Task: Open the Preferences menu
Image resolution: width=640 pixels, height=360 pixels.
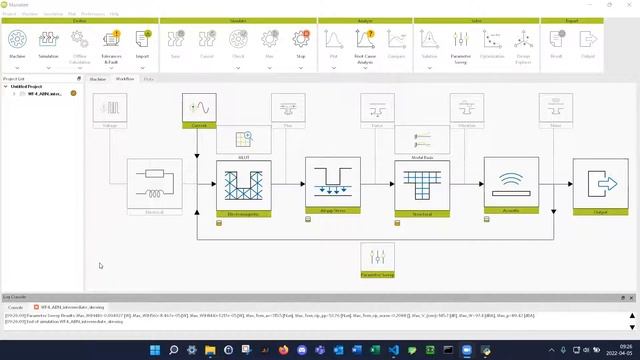Action: click(93, 14)
